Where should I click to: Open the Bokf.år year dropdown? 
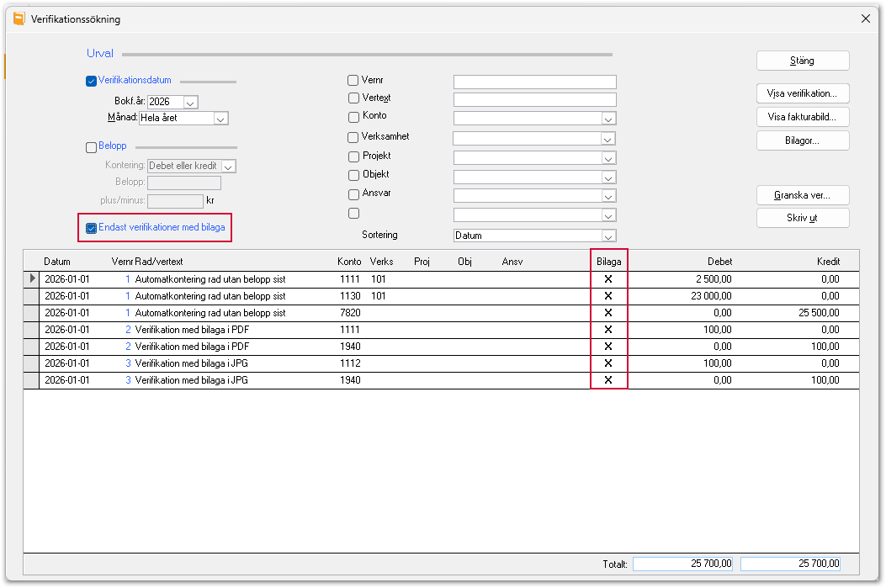(190, 103)
